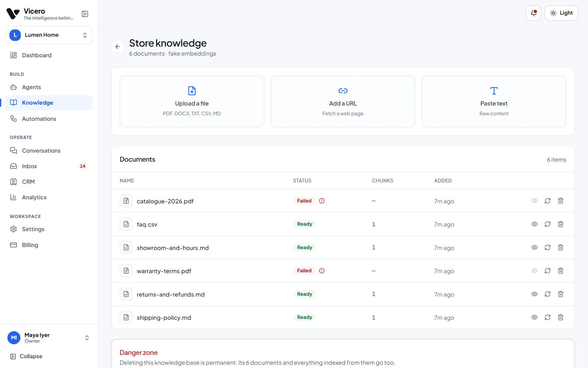
Task: Preview shipping-policy.md with the eye icon
Action: (535, 317)
